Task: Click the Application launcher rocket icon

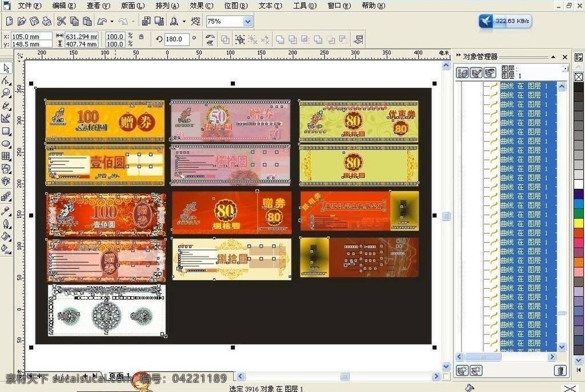Action: (174, 21)
